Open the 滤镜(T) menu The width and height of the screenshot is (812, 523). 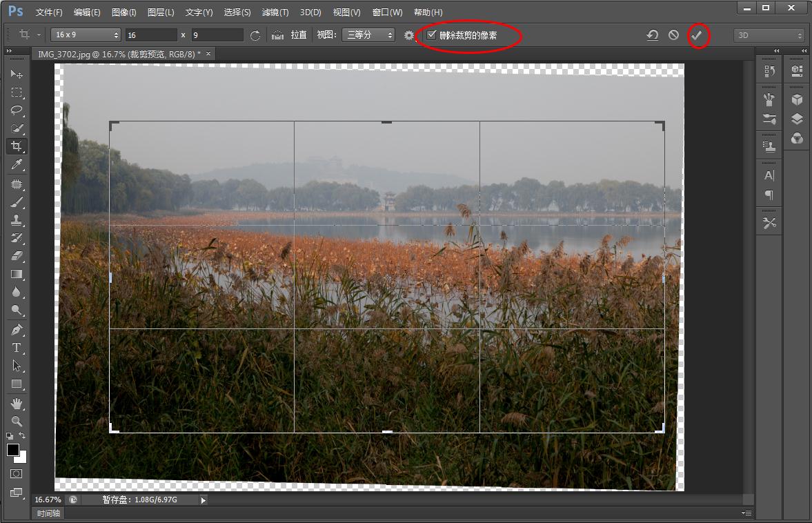point(275,12)
